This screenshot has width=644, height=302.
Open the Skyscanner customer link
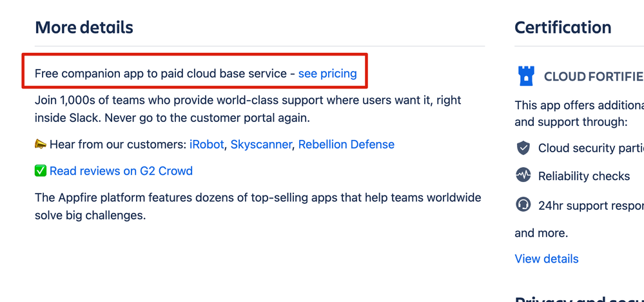coord(261,144)
